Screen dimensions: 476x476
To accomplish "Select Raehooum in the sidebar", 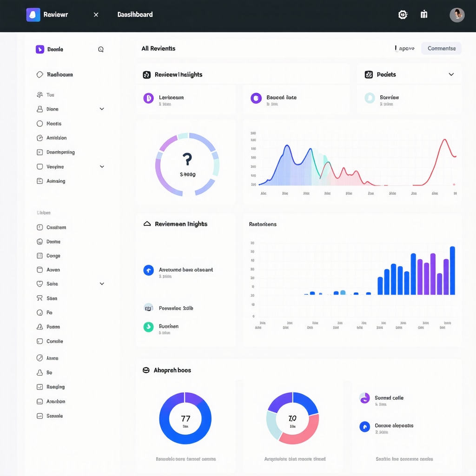I will 55,75.
